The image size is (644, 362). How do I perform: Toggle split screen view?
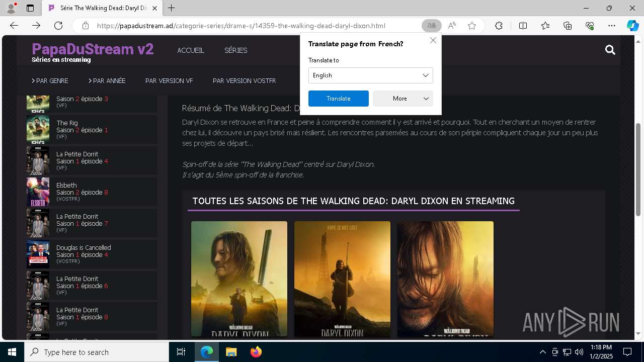[x=523, y=26]
